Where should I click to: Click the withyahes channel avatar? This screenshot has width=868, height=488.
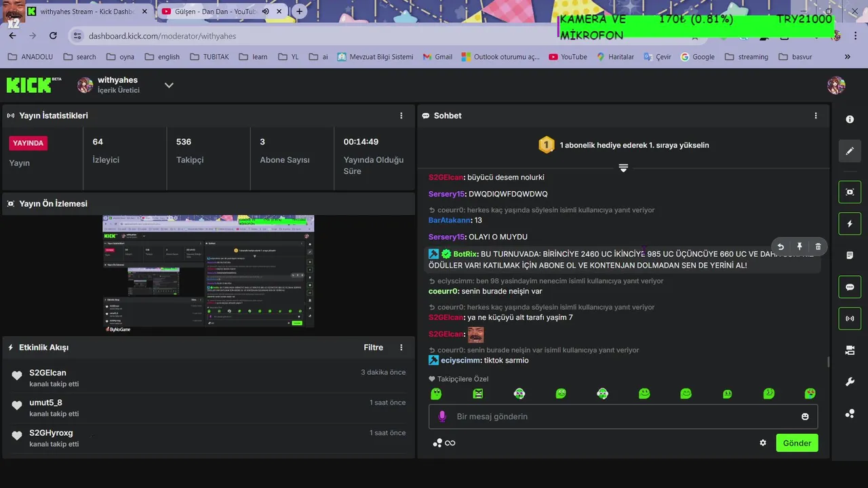(85, 85)
